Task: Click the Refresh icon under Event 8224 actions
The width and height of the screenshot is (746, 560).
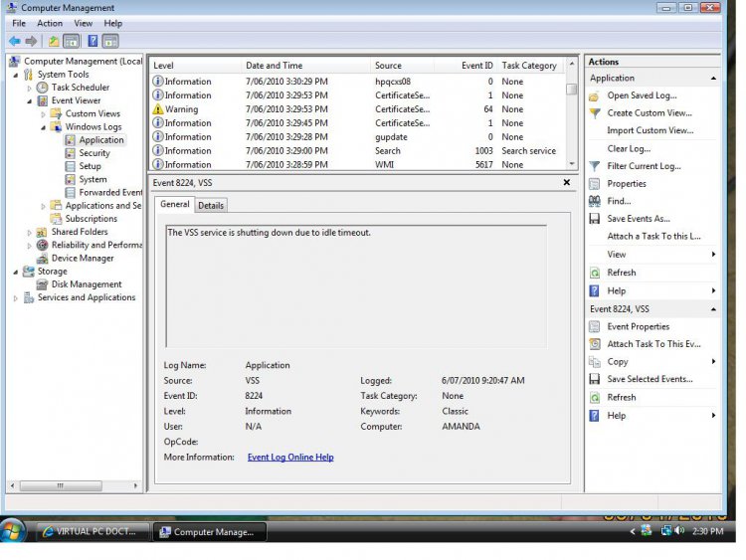Action: (x=594, y=398)
